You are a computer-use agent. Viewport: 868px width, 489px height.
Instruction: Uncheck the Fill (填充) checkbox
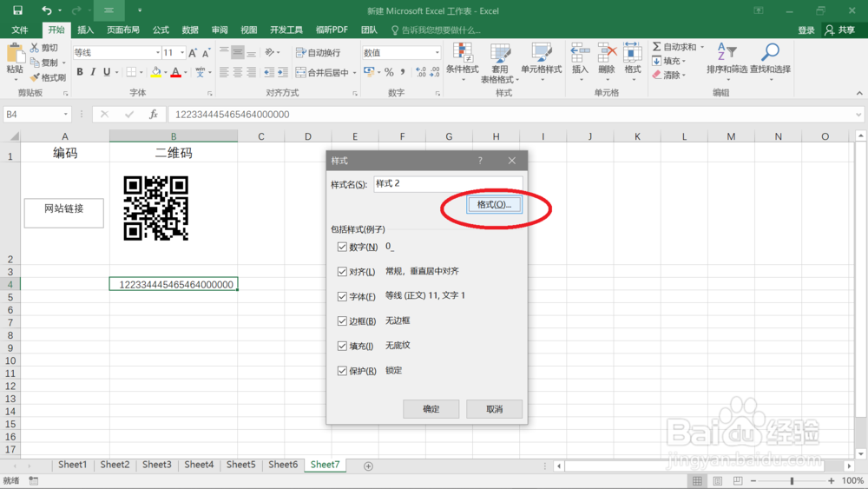(x=342, y=346)
